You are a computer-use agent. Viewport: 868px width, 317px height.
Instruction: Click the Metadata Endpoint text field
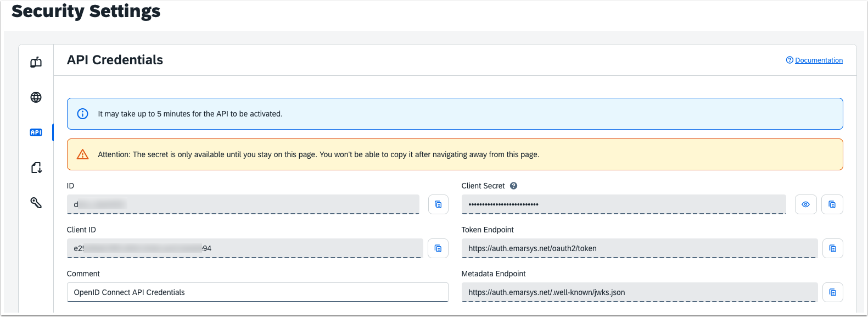tap(640, 292)
